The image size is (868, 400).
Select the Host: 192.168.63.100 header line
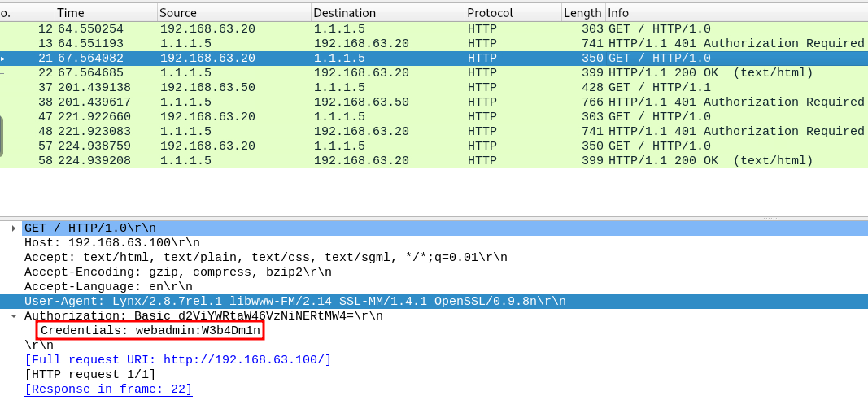[x=111, y=243]
